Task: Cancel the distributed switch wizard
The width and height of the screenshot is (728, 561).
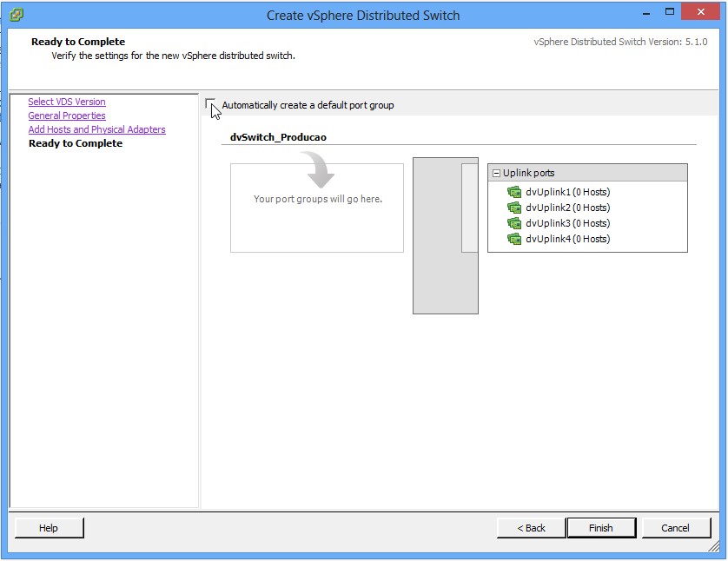Action: pyautogui.click(x=675, y=528)
